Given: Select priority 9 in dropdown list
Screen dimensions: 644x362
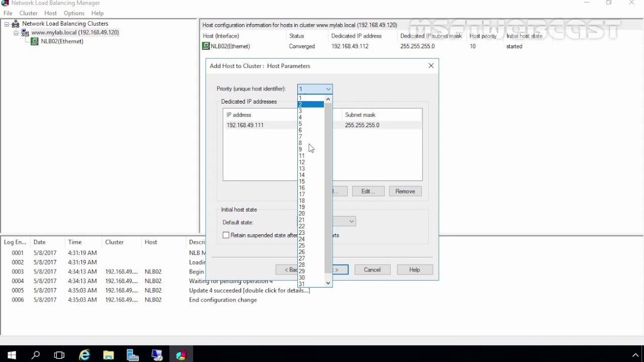Looking at the screenshot, I should tap(311, 149).
